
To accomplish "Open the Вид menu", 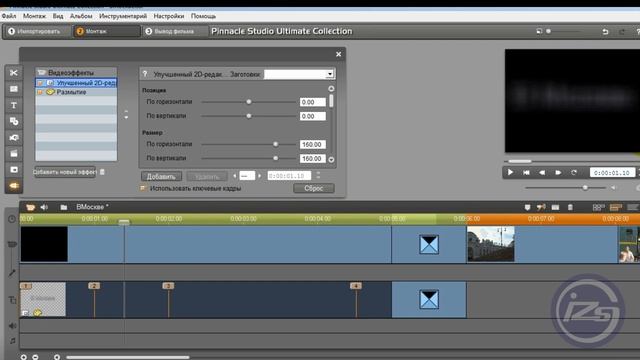I will (x=58, y=16).
